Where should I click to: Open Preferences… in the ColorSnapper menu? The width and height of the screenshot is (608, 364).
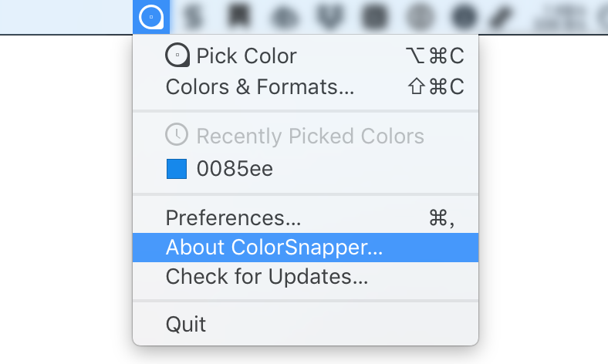pos(233,218)
